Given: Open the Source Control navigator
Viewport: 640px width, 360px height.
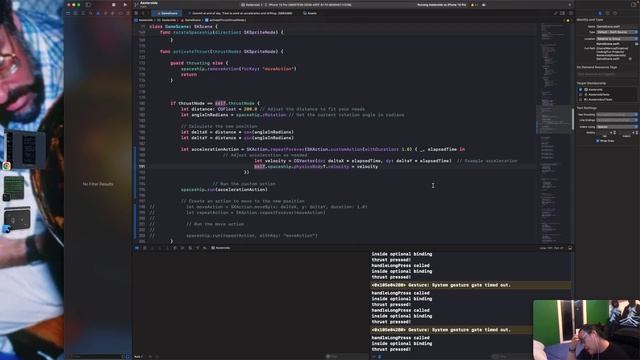Looking at the screenshot, I should pyautogui.click(x=76, y=13).
